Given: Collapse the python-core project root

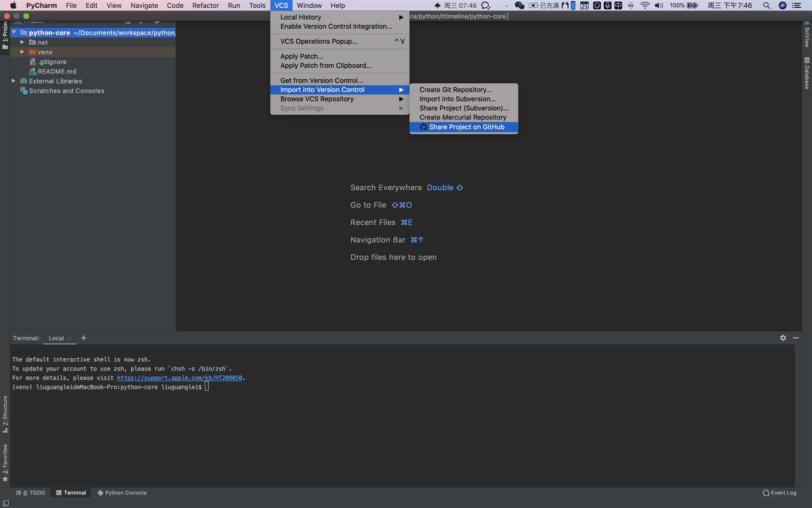Looking at the screenshot, I should [14, 32].
